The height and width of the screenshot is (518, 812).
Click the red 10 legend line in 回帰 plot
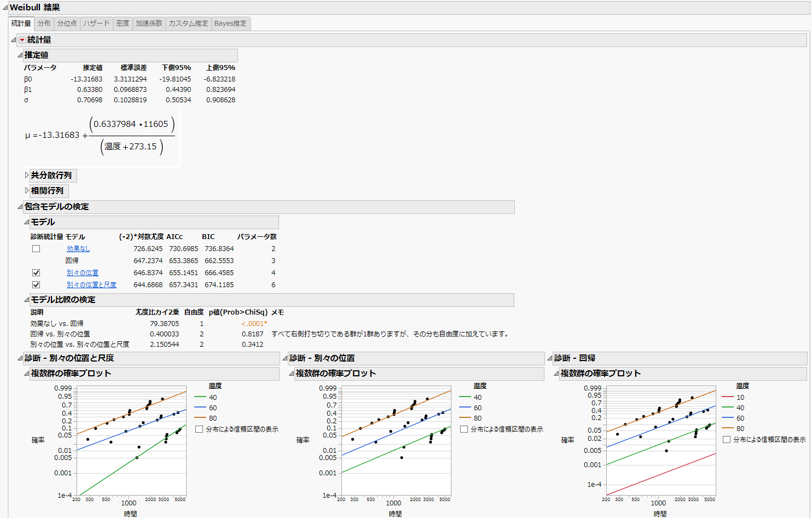(728, 398)
